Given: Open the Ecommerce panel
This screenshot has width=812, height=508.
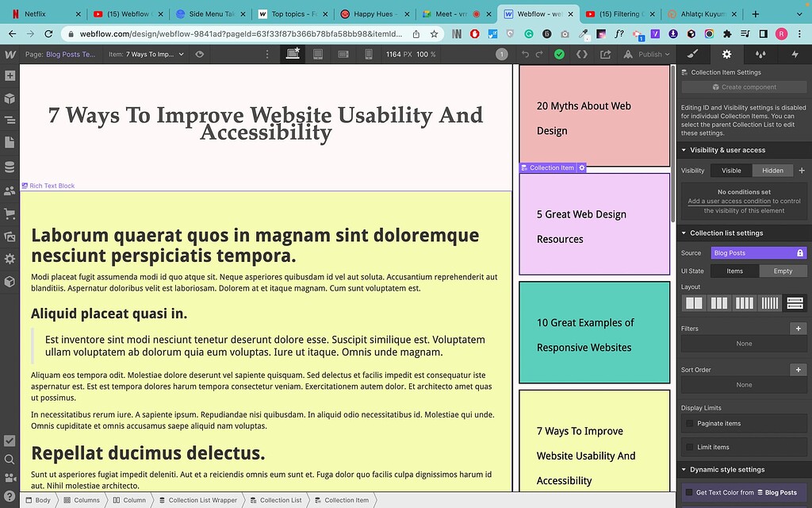Looking at the screenshot, I should pyautogui.click(x=10, y=213).
